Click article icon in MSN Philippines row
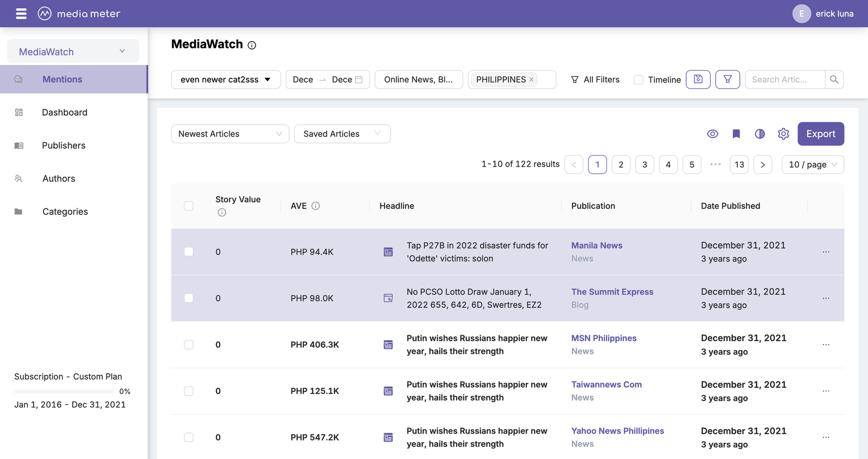This screenshot has height=459, width=868. pos(388,345)
